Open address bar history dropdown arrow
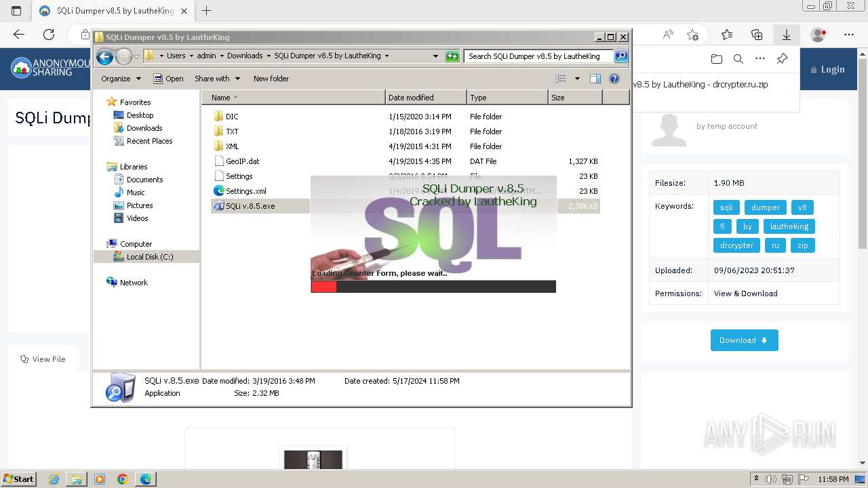 435,56
